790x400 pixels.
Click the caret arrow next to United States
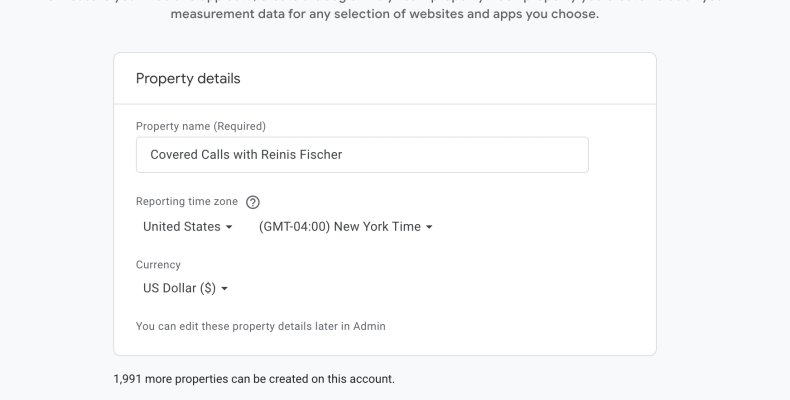[x=229, y=227]
